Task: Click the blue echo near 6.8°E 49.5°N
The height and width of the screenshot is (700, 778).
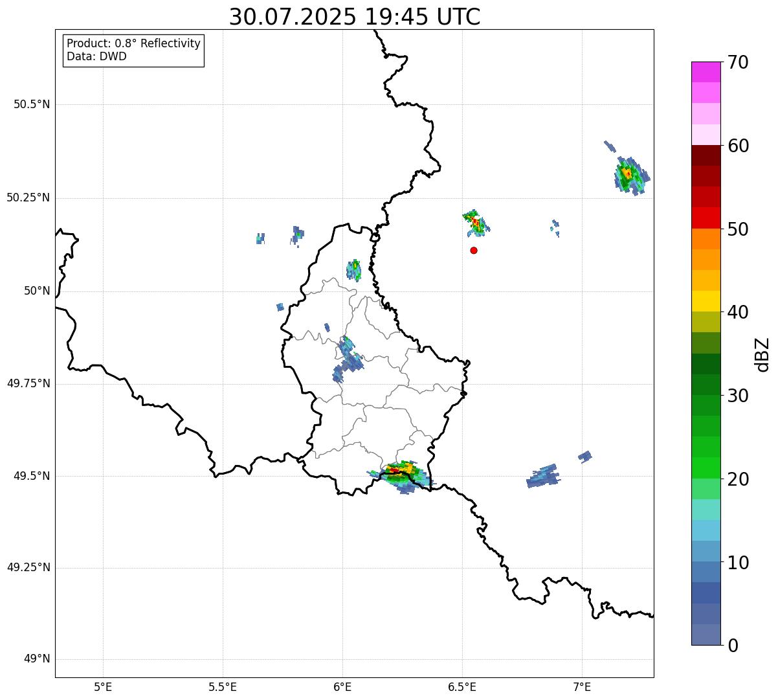Action: [543, 476]
